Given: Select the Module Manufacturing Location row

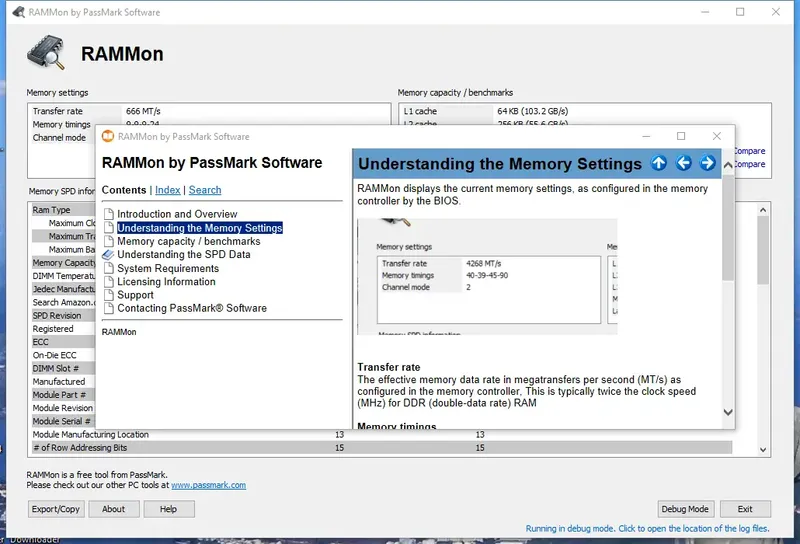Looking at the screenshot, I should (382, 435).
